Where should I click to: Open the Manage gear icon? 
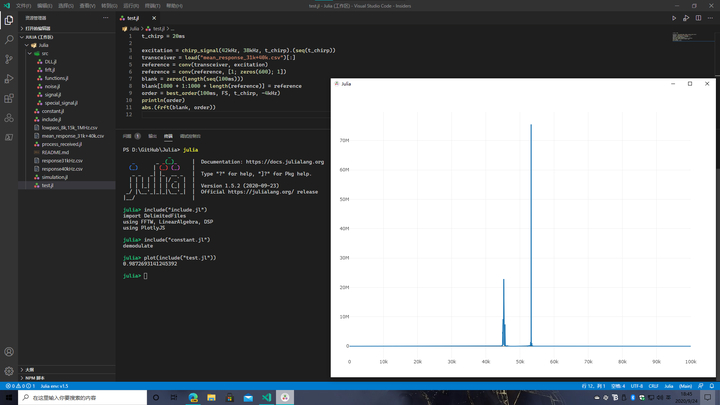click(9, 371)
